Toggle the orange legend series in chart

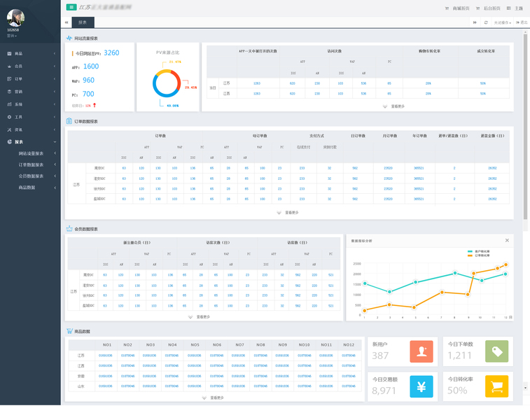(479, 255)
